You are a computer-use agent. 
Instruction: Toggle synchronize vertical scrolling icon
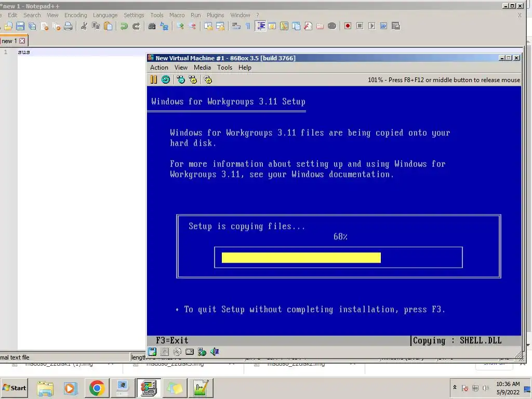(208, 26)
